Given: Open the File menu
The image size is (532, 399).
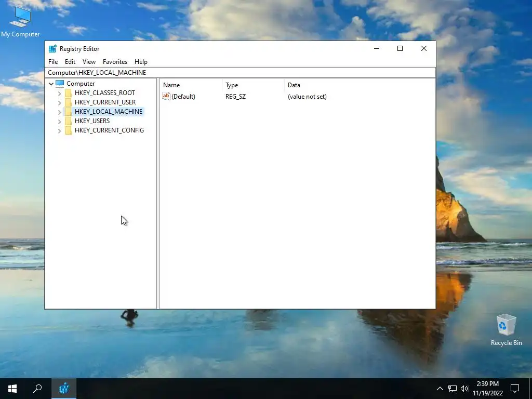Looking at the screenshot, I should tap(53, 62).
